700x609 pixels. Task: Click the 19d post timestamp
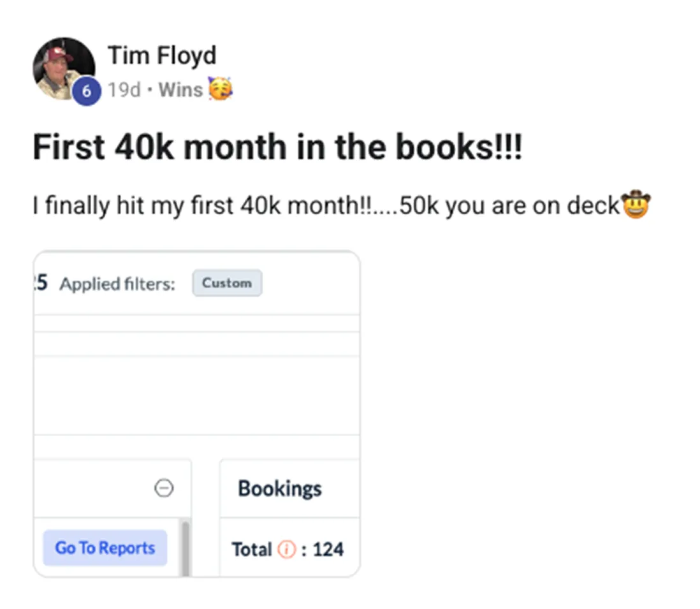[x=124, y=90]
